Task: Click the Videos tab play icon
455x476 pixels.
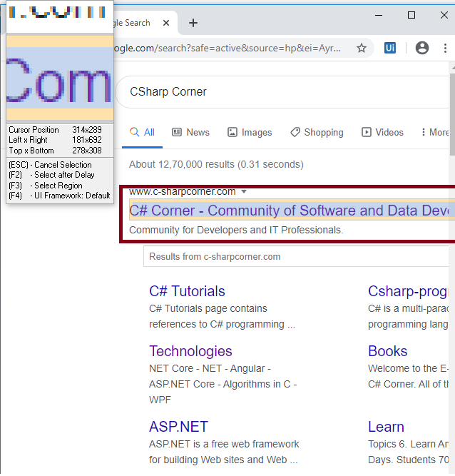Action: (366, 132)
